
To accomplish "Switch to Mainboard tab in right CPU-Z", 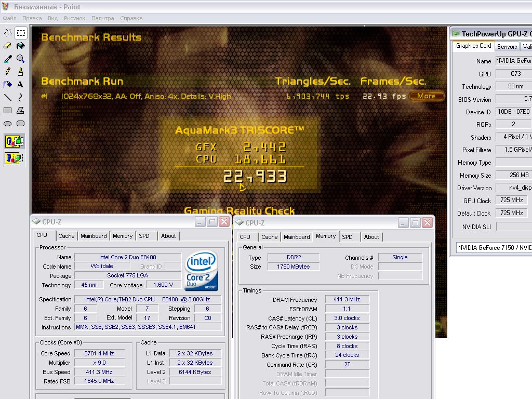I will [297, 237].
